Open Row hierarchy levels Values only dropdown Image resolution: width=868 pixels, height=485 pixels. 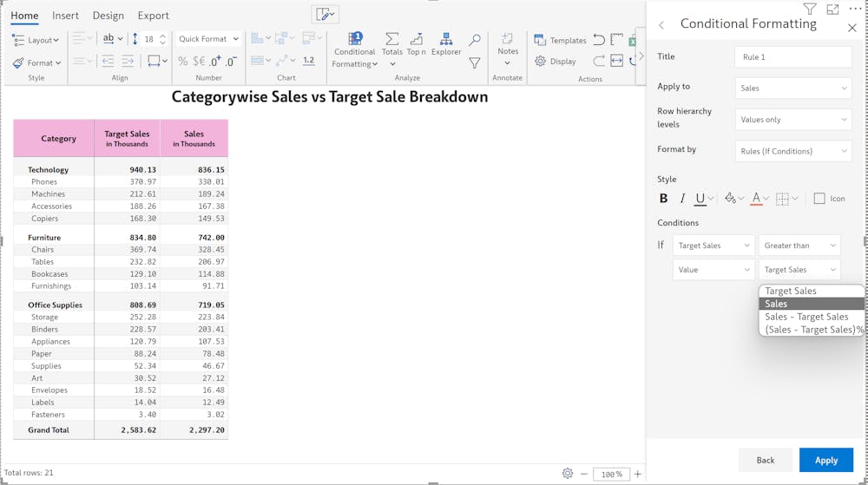[x=792, y=120]
